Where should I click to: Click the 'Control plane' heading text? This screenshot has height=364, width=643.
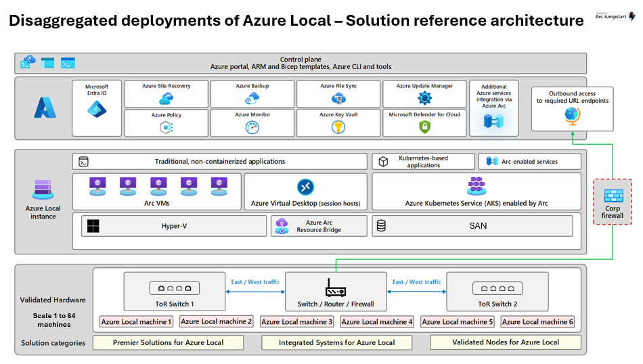pos(301,60)
